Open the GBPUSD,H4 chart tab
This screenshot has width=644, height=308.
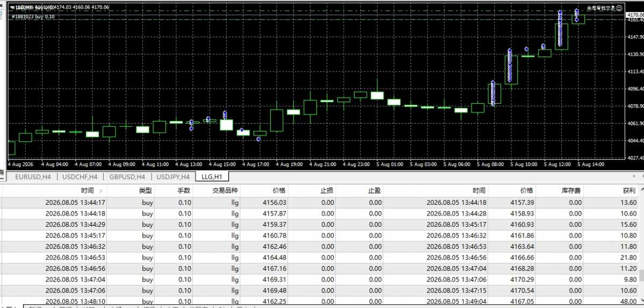click(x=127, y=177)
